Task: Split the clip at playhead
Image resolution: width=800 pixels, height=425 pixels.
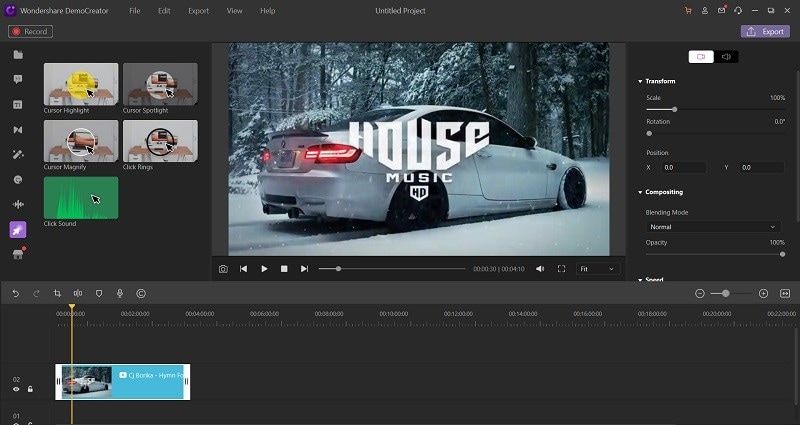Action: pyautogui.click(x=78, y=293)
